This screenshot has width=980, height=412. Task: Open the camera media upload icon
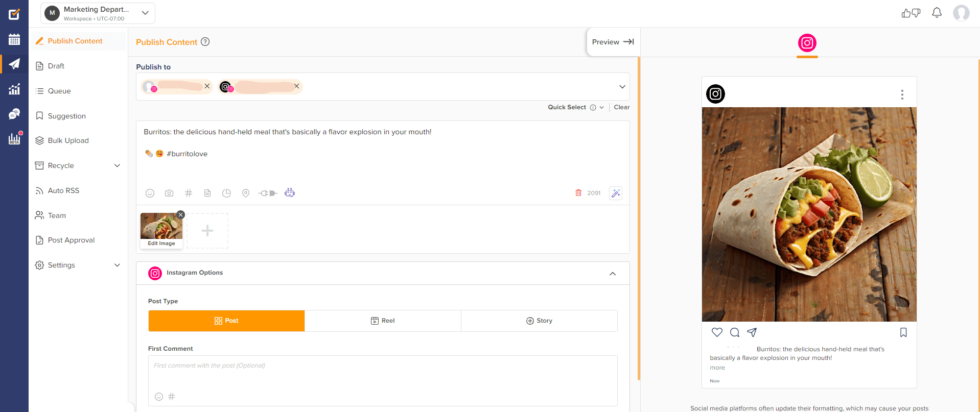pyautogui.click(x=169, y=193)
